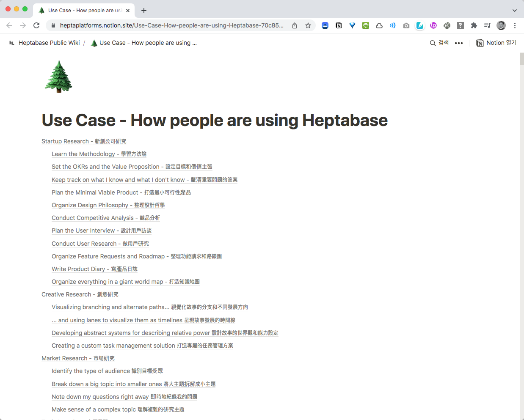Viewport: 524px width, 420px height.
Task: Share this page via share icon
Action: (x=295, y=25)
